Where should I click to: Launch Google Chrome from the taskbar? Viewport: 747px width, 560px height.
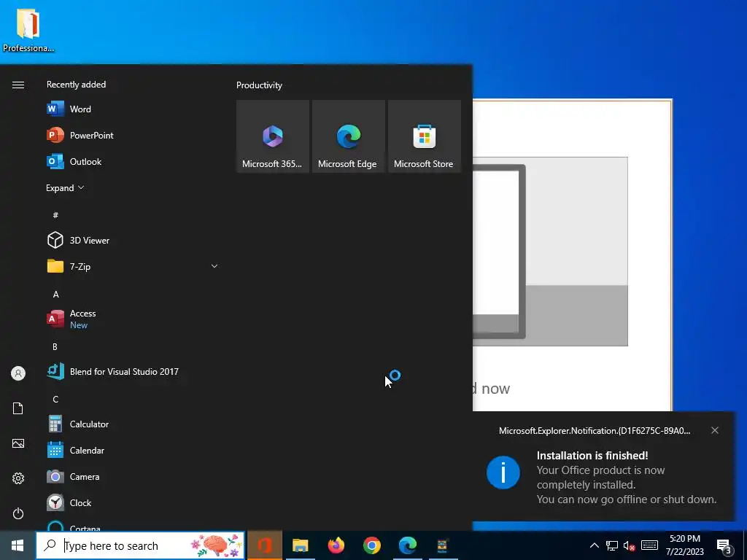(x=371, y=545)
